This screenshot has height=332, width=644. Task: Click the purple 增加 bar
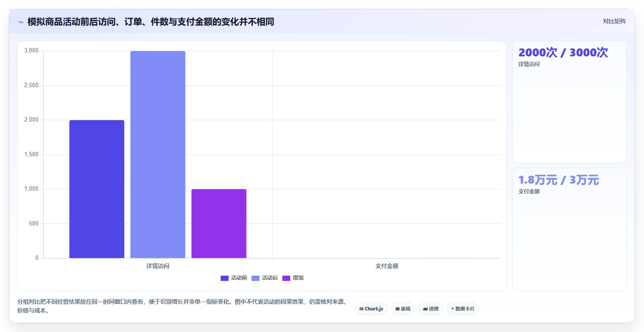(219, 224)
